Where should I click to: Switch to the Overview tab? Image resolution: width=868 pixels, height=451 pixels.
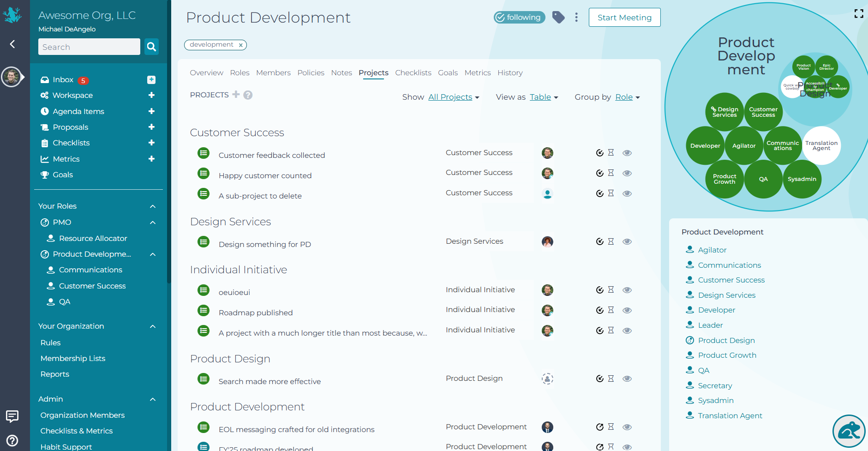207,72
